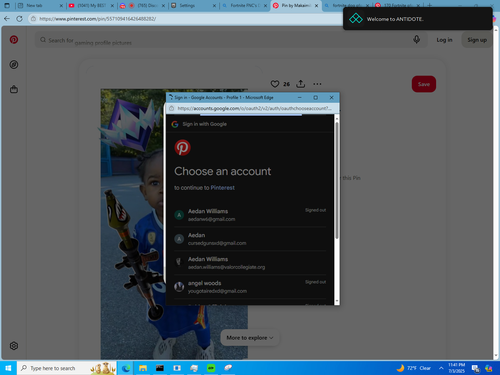Open the colorful Copilot icon in system tray

click(x=489, y=368)
